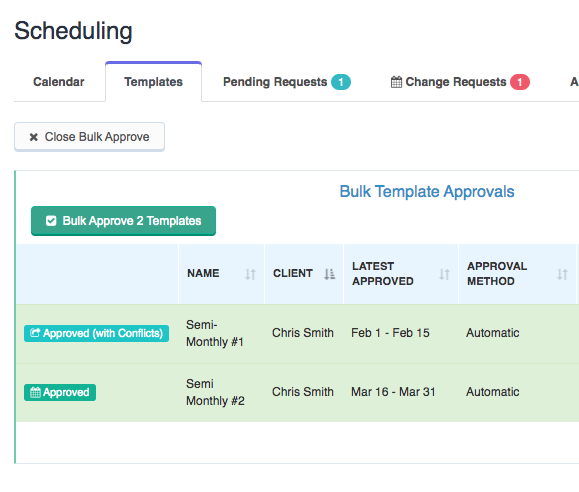Click the Pending Requests count badge
Screen dimensions: 579x492
[x=340, y=82]
